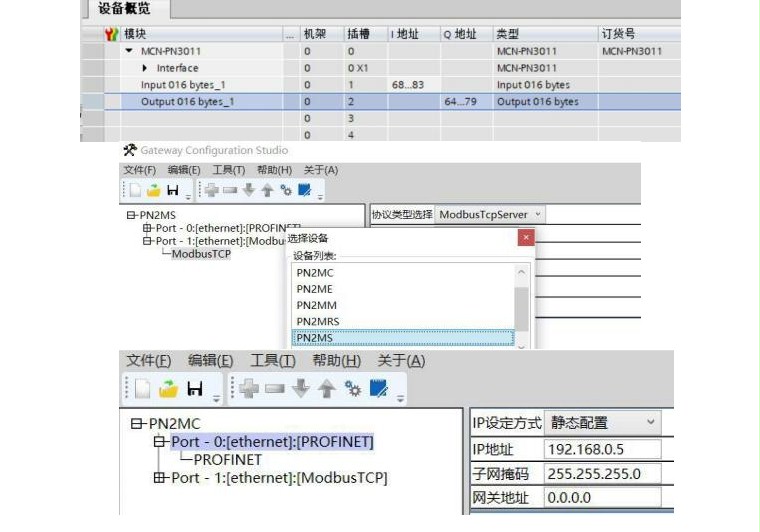Click the add node plus icon in the bottom toolbar
The image size is (760, 532).
pyautogui.click(x=249, y=388)
